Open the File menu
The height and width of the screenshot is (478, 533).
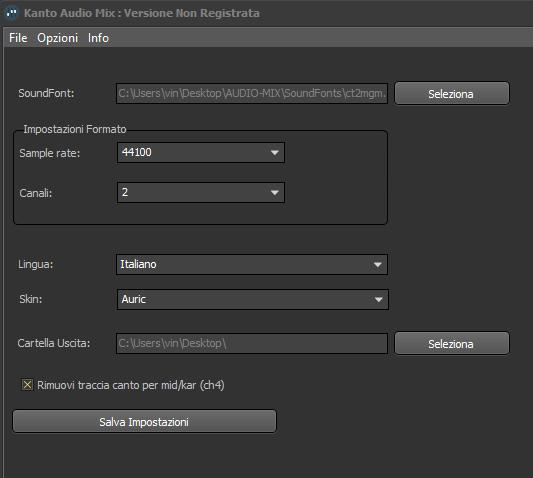[18, 38]
